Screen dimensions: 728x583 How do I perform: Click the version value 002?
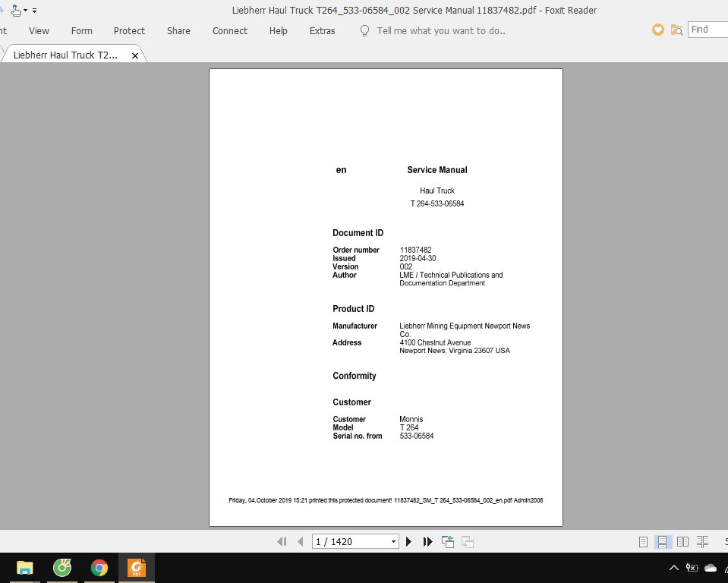pyautogui.click(x=406, y=266)
